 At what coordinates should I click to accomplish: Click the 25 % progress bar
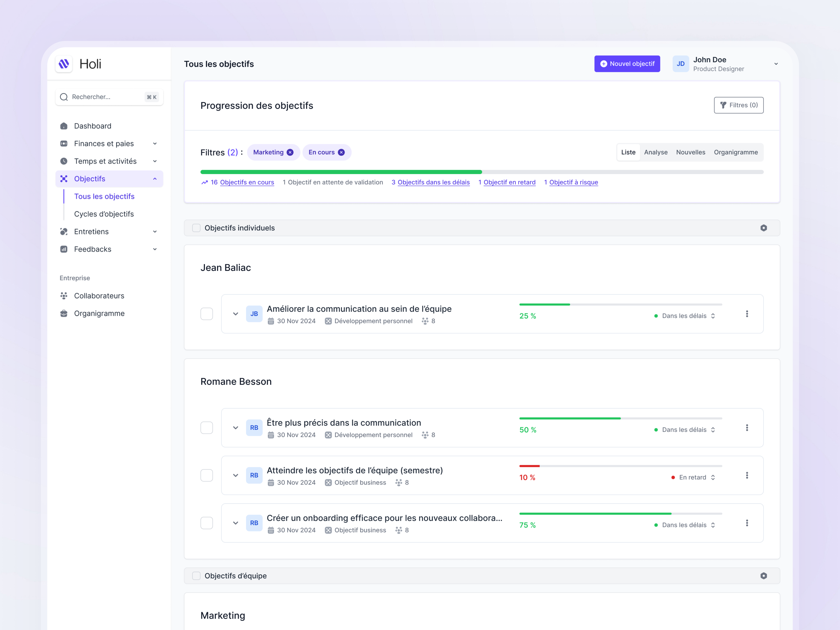coord(621,305)
